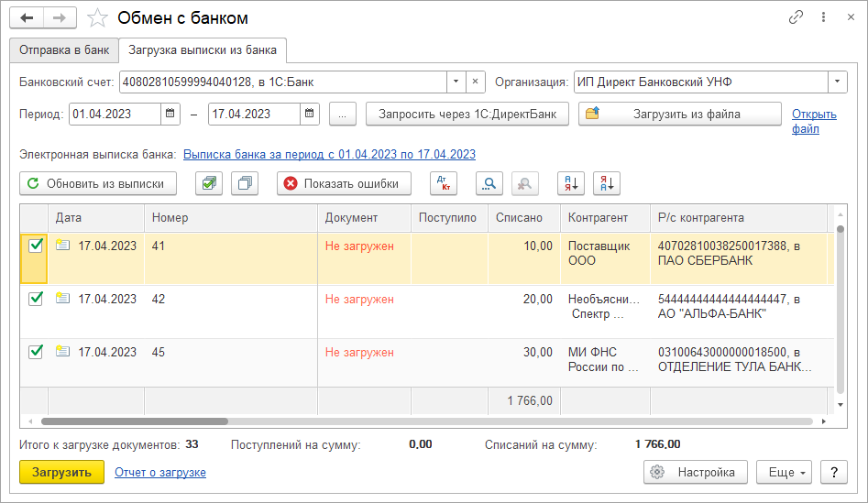Viewport: 868px width, 503px height.
Task: Click the uncheck all rows icon
Action: click(245, 183)
